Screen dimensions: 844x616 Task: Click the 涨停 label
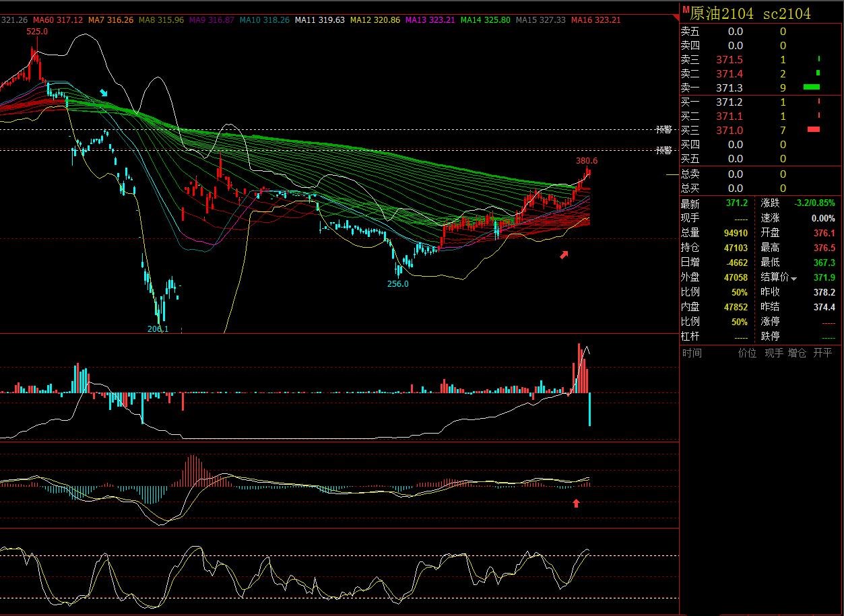(x=771, y=322)
